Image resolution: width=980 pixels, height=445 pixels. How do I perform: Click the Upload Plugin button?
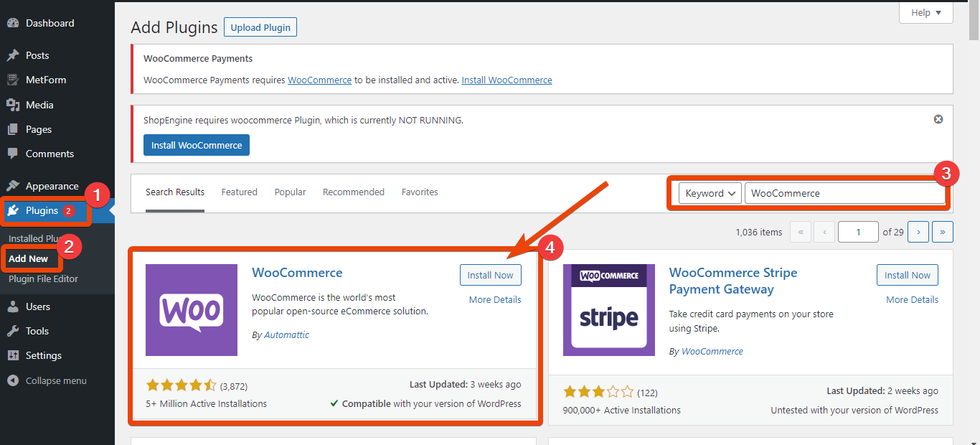click(260, 27)
